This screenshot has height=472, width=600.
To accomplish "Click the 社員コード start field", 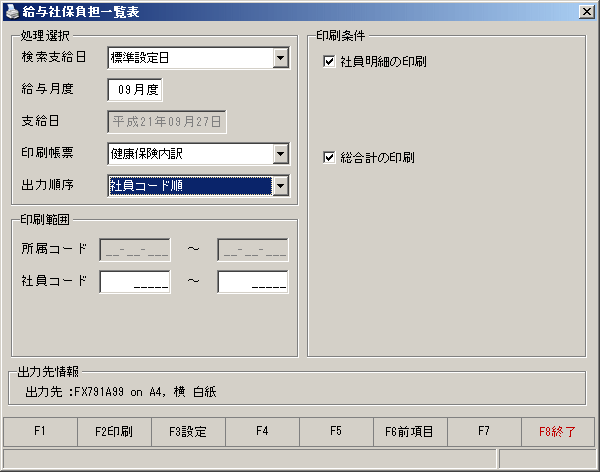I will [135, 282].
